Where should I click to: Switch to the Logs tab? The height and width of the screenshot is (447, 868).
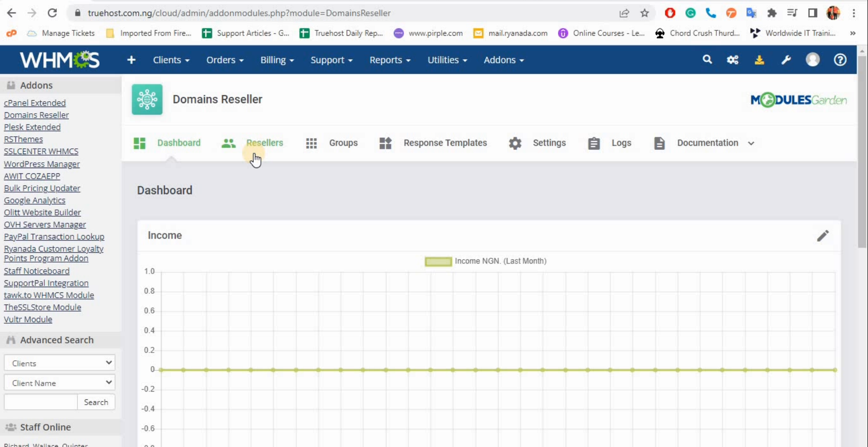pyautogui.click(x=622, y=143)
